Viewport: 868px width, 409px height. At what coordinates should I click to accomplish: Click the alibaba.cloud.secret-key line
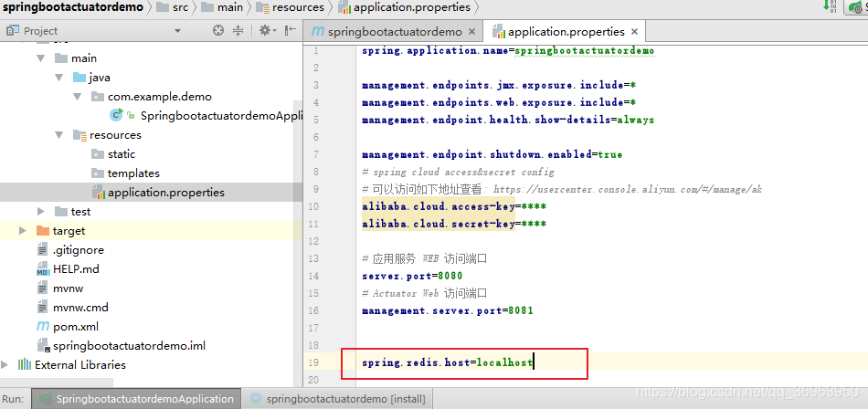tap(454, 224)
